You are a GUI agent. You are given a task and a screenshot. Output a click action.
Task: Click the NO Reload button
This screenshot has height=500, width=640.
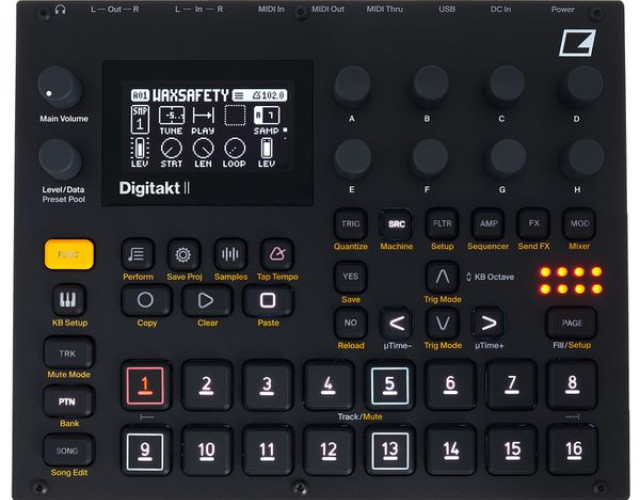click(350, 323)
